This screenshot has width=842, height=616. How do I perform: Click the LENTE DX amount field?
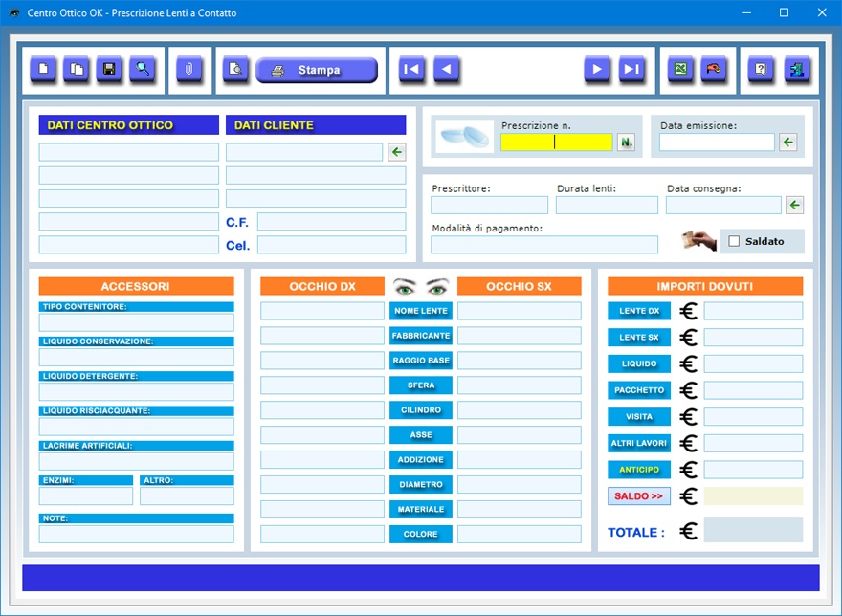[753, 311]
